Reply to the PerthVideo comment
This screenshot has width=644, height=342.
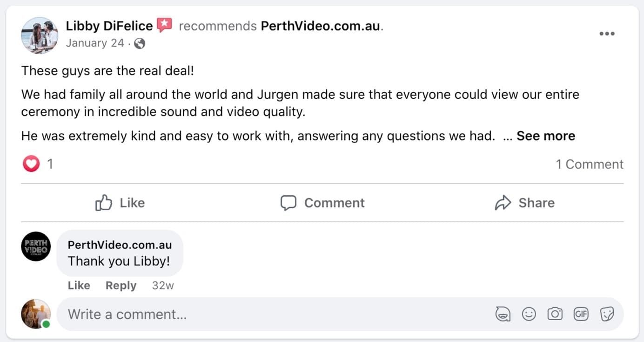pos(121,286)
